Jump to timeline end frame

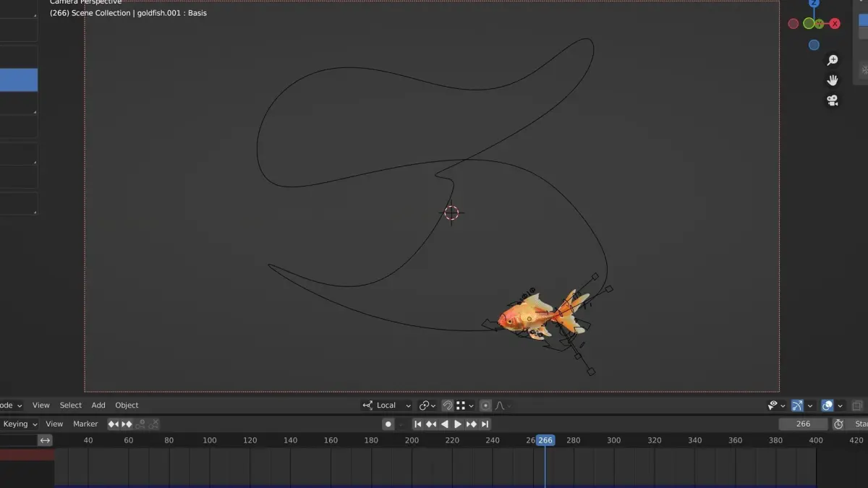[485, 424]
